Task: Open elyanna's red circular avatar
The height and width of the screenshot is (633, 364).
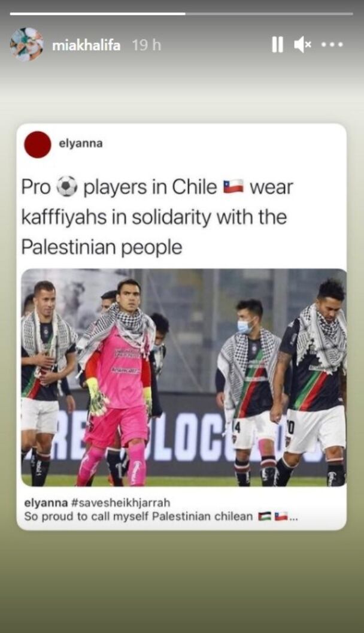Action: [x=38, y=144]
